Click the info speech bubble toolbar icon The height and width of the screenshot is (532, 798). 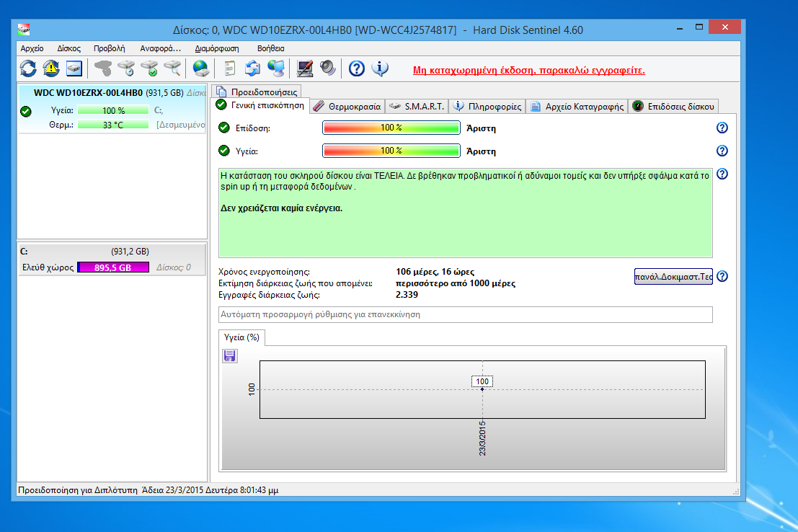(380, 68)
